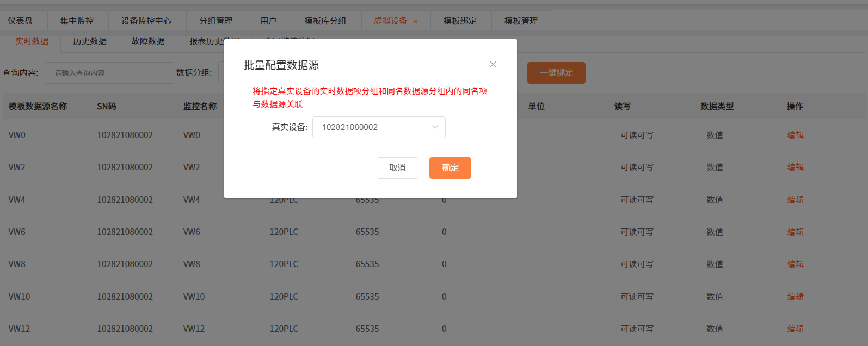Screen dimensions: 868x346
Task: Click 120PLC in the VW10 row
Action: click(x=284, y=296)
